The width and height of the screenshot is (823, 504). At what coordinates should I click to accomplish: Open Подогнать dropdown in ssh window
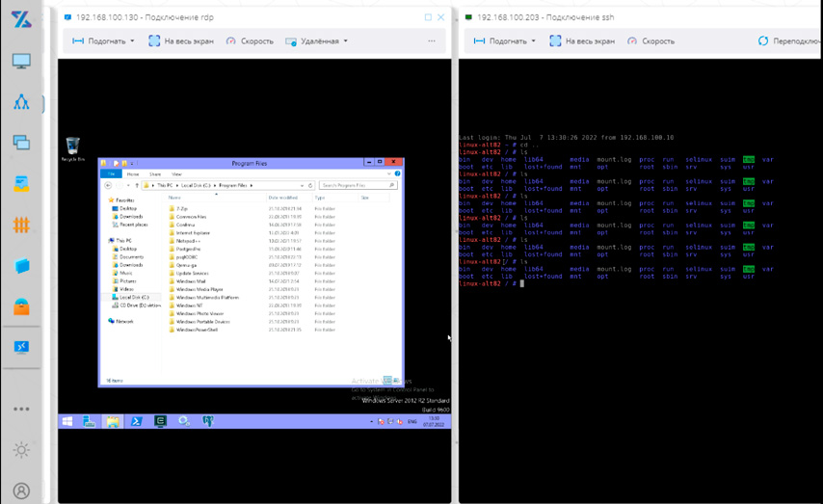[504, 40]
